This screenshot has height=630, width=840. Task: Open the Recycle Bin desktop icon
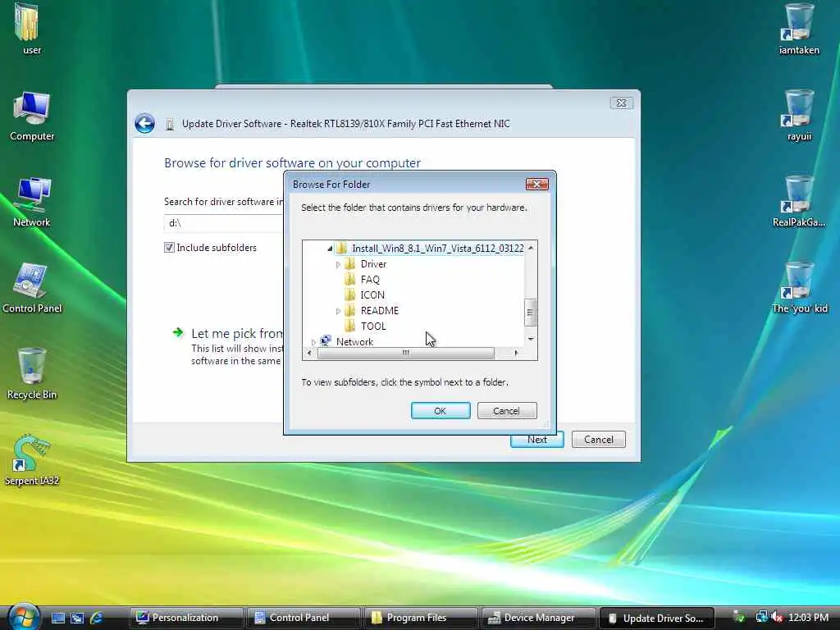[x=32, y=374]
